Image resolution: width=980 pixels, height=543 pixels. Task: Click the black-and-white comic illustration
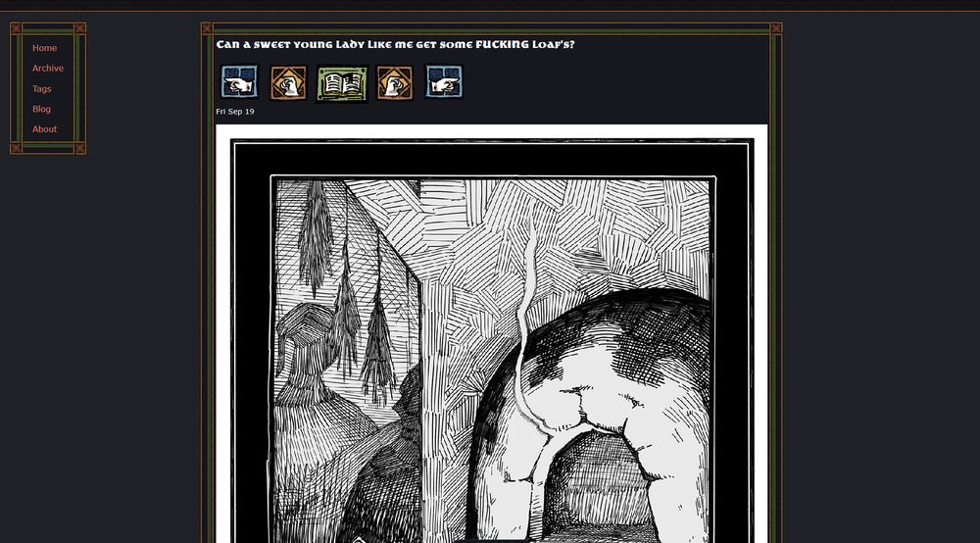(491, 333)
